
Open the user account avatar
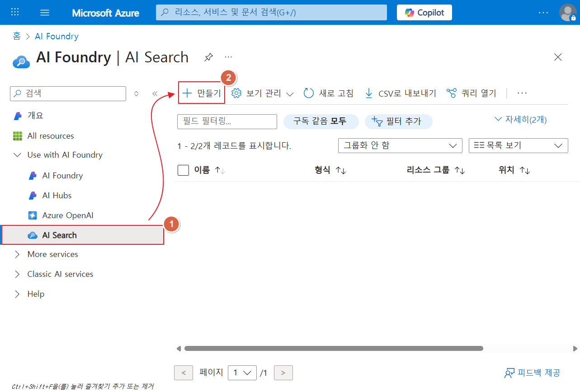click(567, 12)
